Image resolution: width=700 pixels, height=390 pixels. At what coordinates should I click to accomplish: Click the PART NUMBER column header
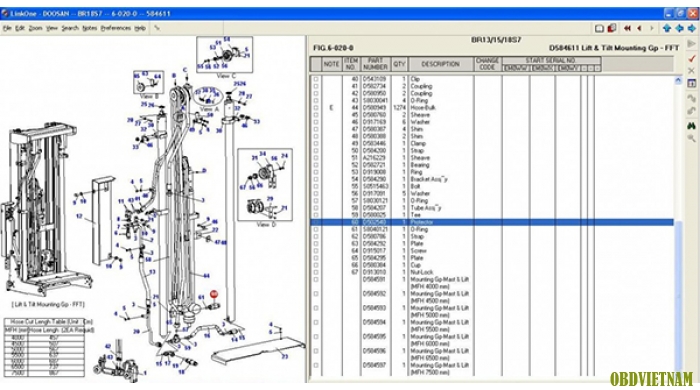pyautogui.click(x=375, y=64)
